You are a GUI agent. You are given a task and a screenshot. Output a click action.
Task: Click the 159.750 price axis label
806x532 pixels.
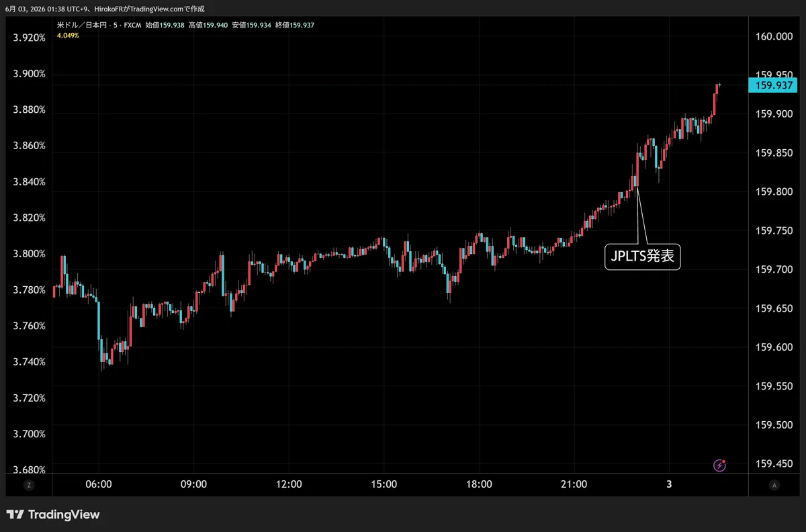[774, 231]
